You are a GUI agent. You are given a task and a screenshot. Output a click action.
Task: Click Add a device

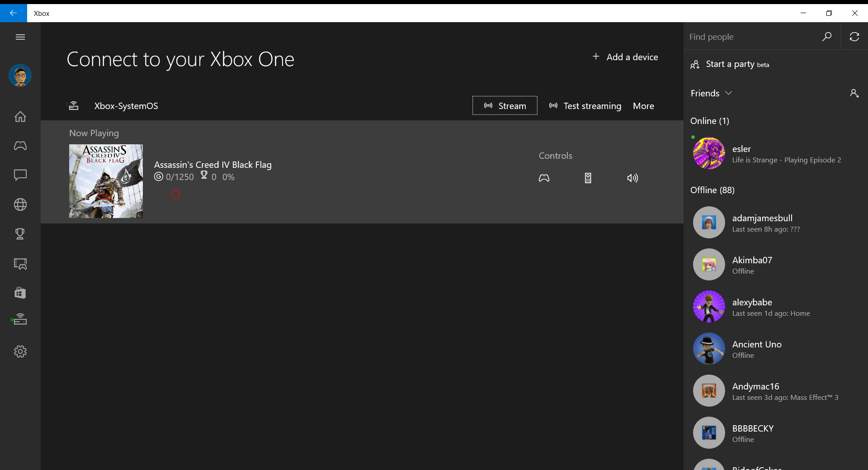[x=625, y=57]
